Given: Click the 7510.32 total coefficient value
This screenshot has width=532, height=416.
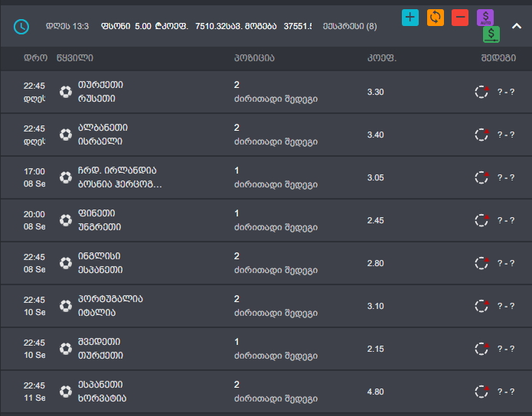Looking at the screenshot, I should tap(209, 27).
